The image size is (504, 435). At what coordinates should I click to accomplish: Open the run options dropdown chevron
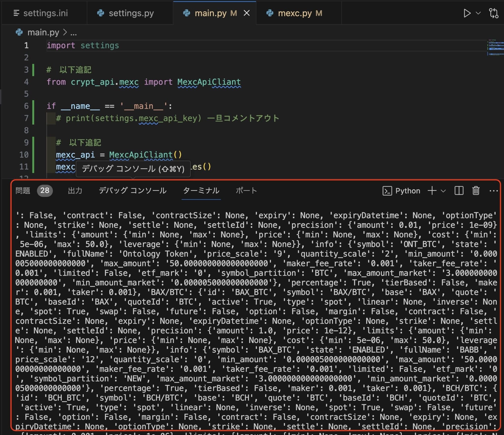[x=478, y=13]
